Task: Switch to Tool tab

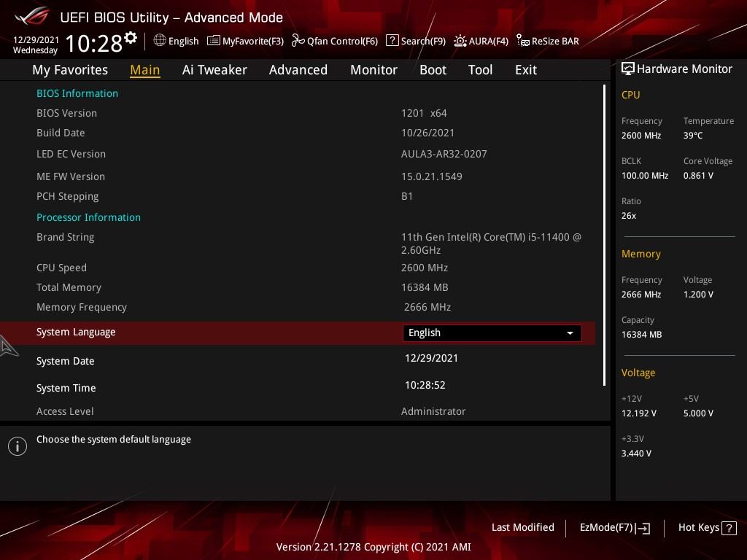Action: pyautogui.click(x=480, y=70)
